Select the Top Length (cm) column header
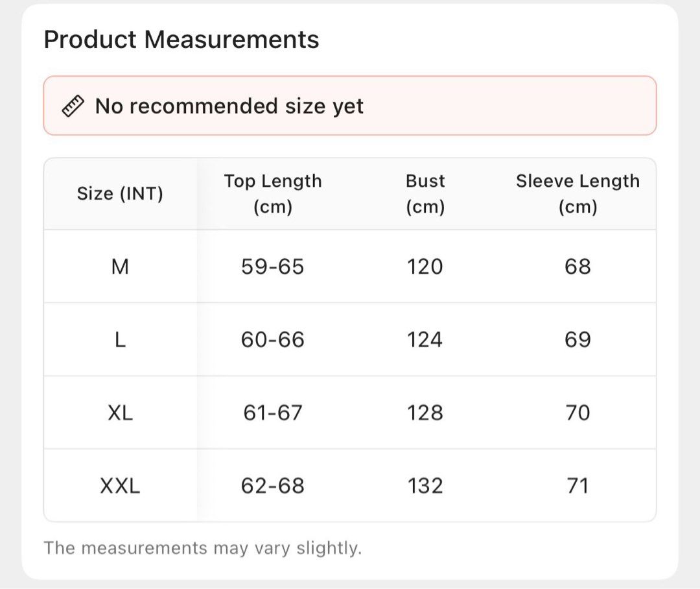Screen dimensions: 700x589 point(273,193)
